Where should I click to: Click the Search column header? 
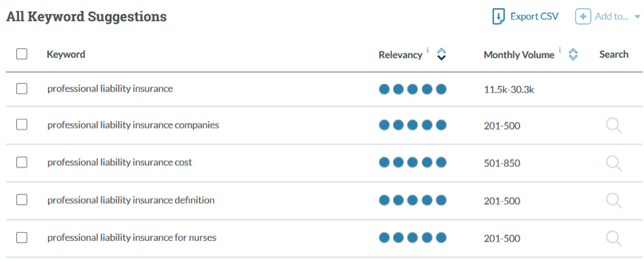[x=613, y=55]
